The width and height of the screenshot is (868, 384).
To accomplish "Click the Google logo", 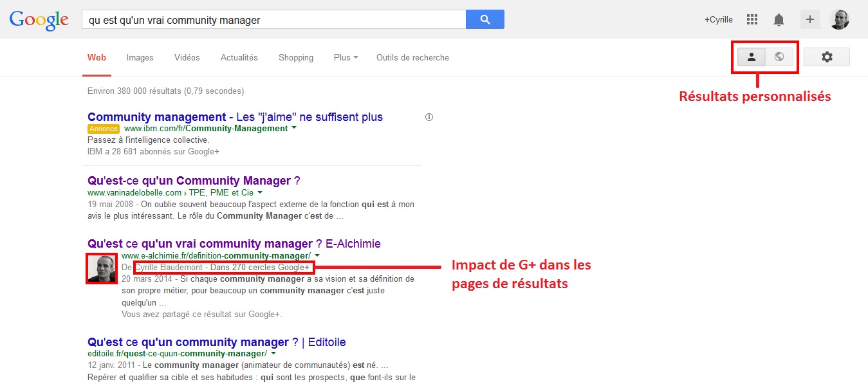I will click(x=39, y=20).
